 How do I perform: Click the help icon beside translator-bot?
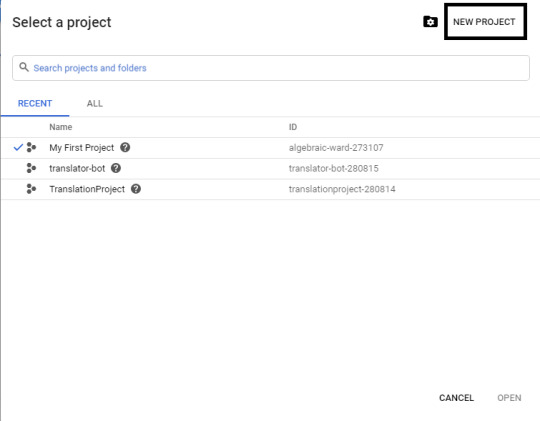click(x=116, y=168)
